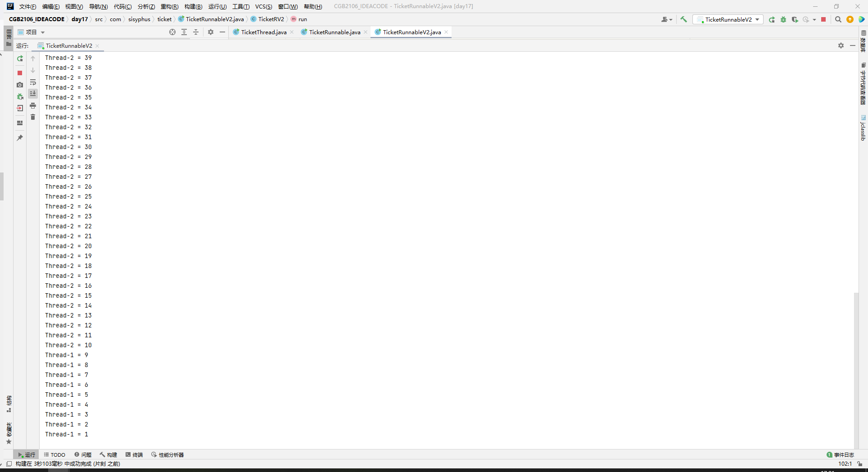
Task: Click the profiler run icon
Action: pyautogui.click(x=806, y=19)
